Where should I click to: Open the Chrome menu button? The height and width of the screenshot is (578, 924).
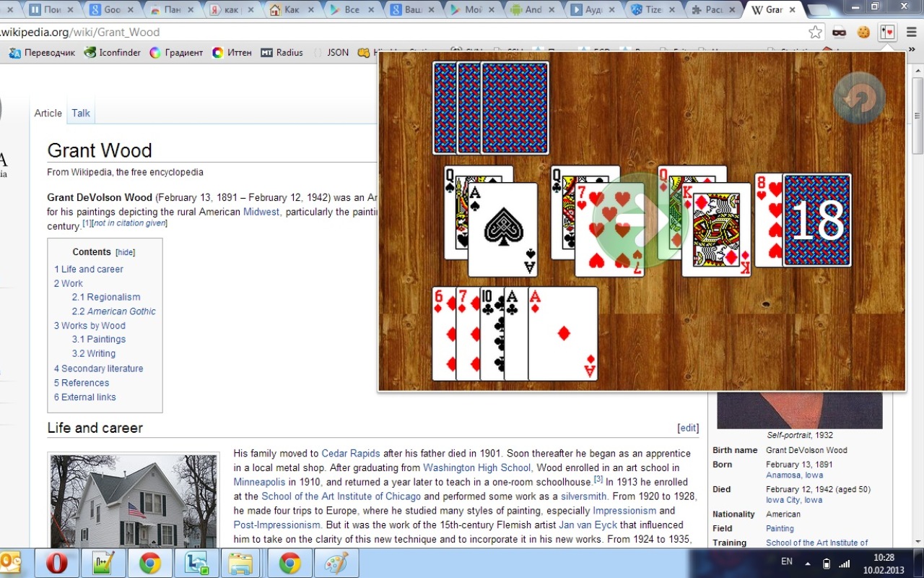click(x=911, y=32)
